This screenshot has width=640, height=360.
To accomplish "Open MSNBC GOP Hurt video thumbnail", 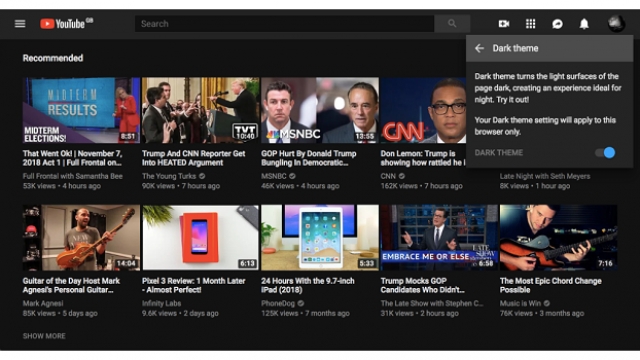I will 320,110.
